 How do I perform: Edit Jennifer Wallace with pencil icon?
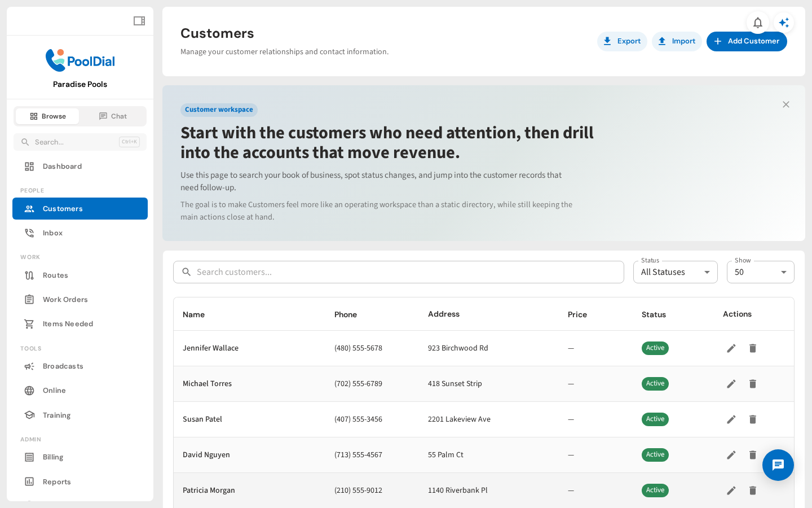[731, 348]
